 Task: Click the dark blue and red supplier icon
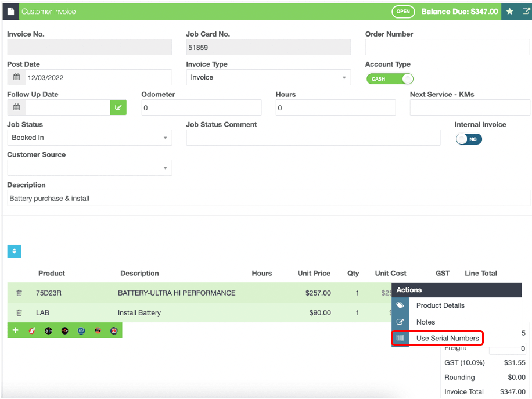(114, 330)
